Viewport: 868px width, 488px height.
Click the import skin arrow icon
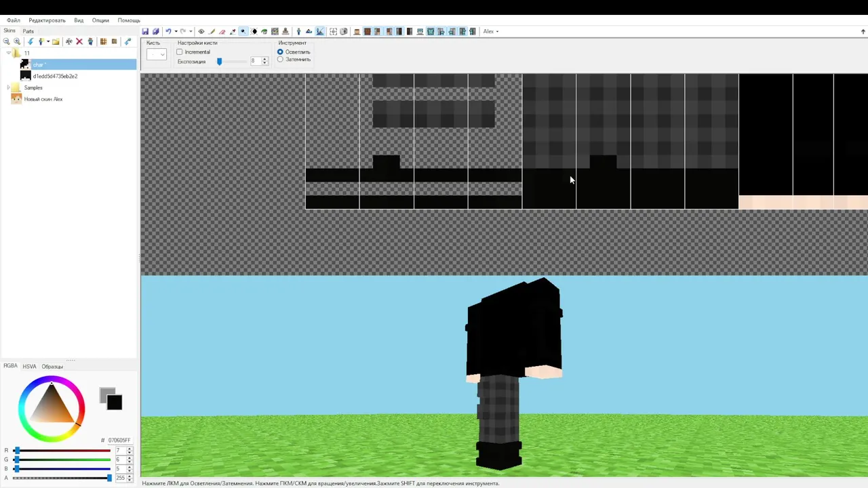(x=30, y=42)
